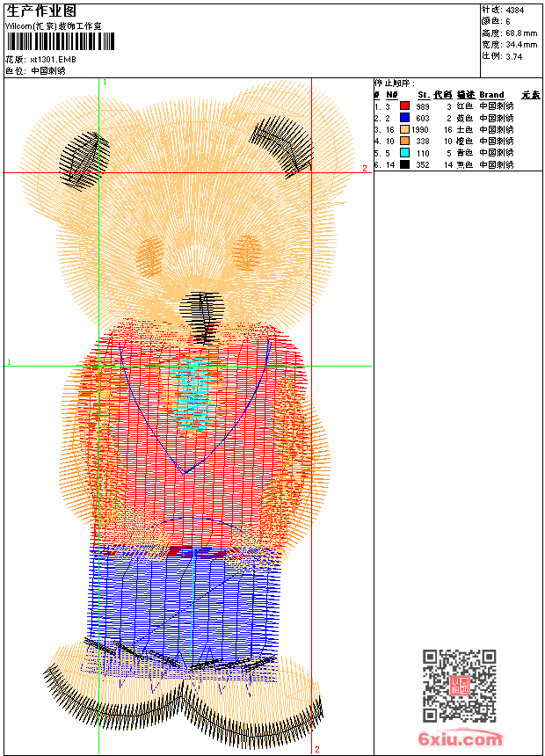This screenshot has height=756, width=545.
Task: Open the 6xiu.com watermark link
Action: click(461, 739)
